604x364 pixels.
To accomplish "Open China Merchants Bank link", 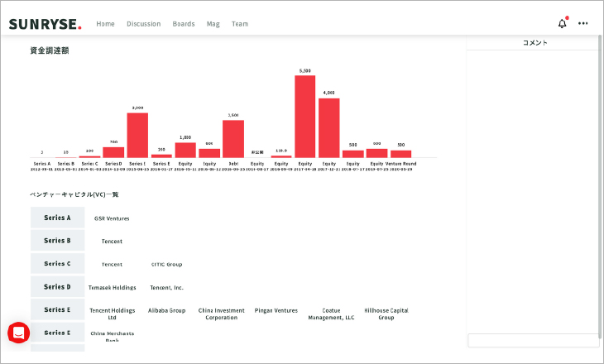I will [112, 336].
